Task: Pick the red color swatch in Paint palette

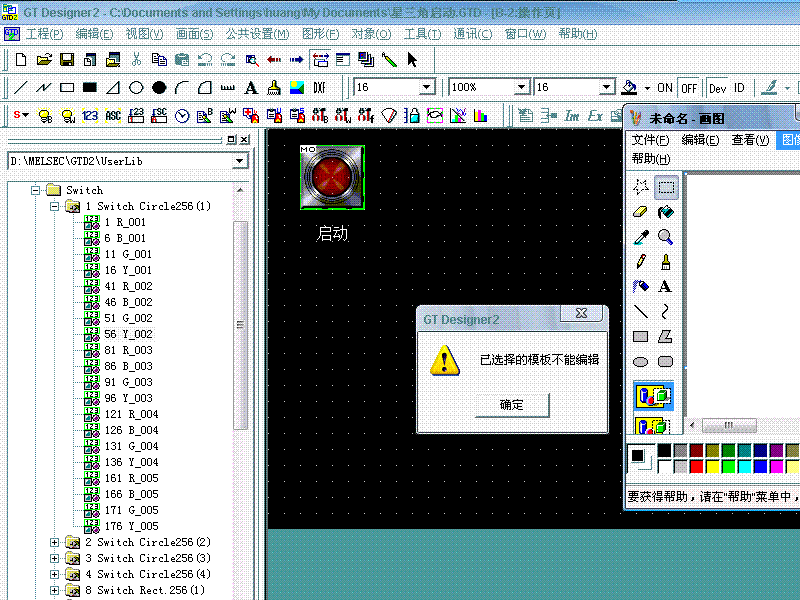Action: pos(696,467)
